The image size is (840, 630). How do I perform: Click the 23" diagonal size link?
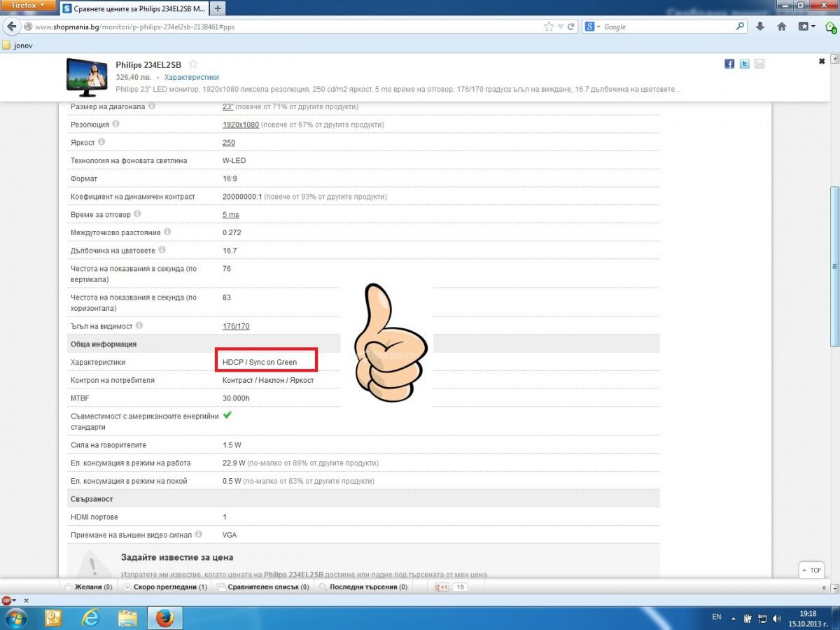pyautogui.click(x=227, y=106)
